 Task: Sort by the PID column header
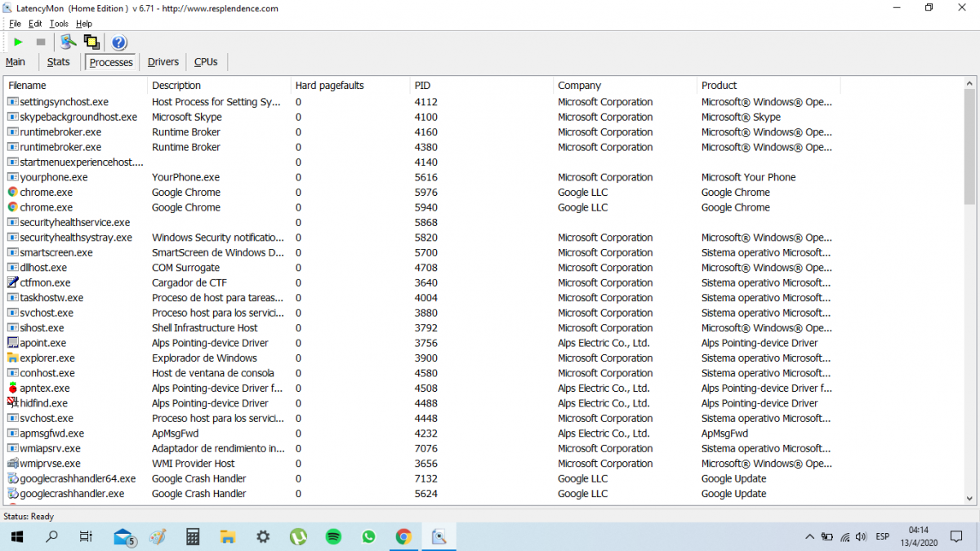[482, 86]
